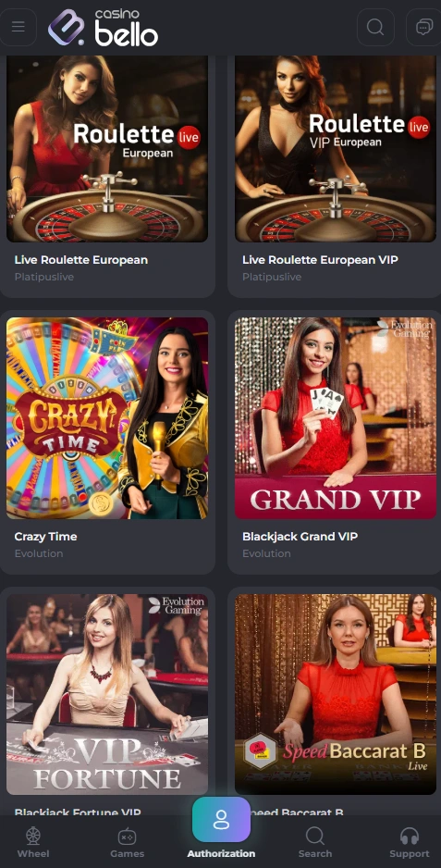Tap the Authorization user icon button

tap(221, 819)
